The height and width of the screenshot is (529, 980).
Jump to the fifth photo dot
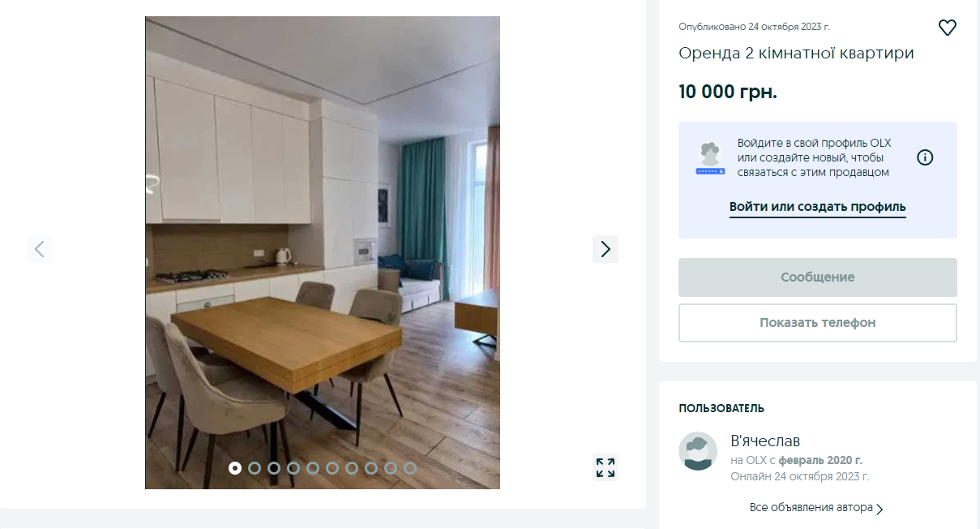coord(313,468)
